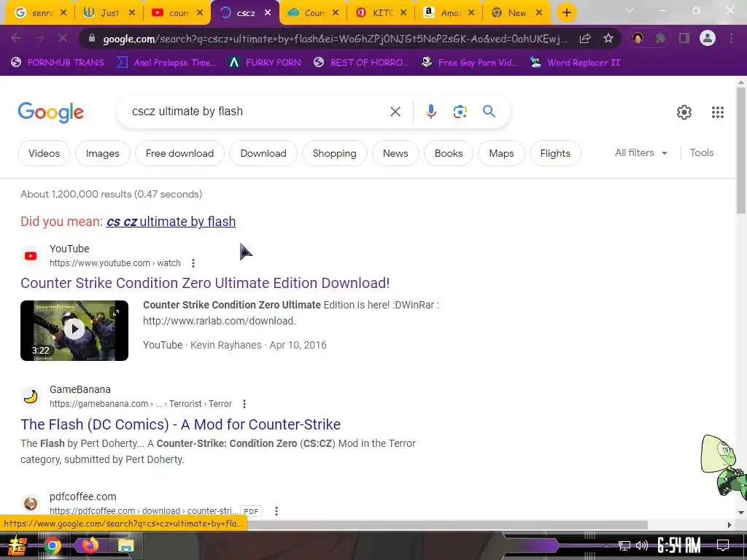Screen dimensions: 747x560
Task: Open more options for the GameBanana result
Action: tap(244, 404)
